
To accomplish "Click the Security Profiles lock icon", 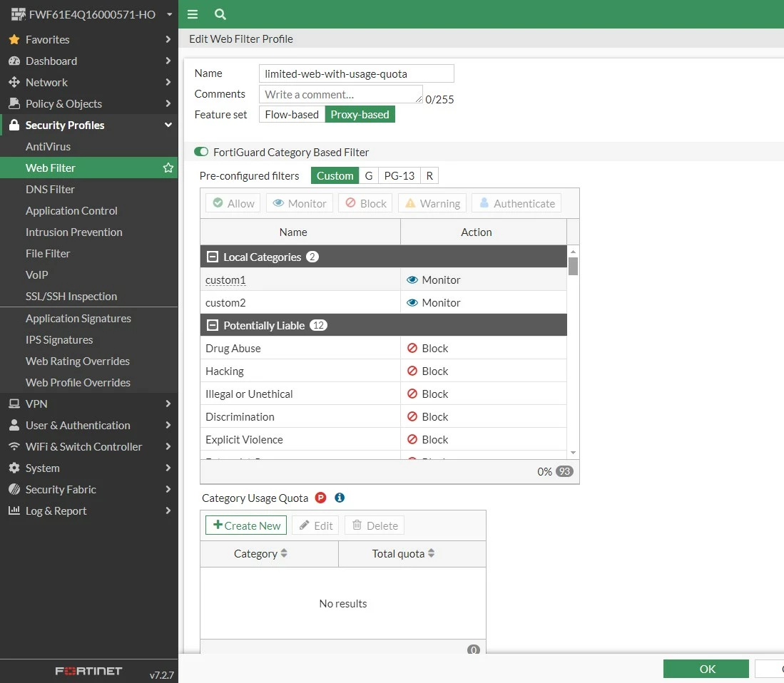I will [x=14, y=125].
